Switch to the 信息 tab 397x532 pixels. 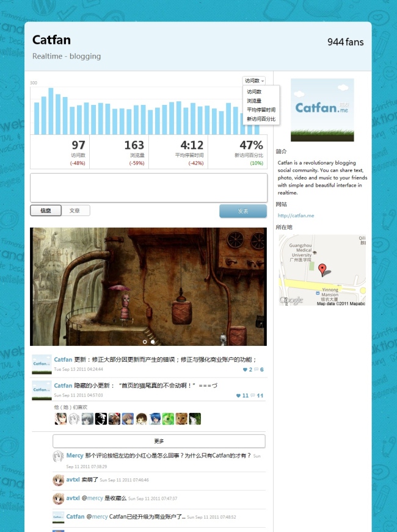pyautogui.click(x=46, y=210)
